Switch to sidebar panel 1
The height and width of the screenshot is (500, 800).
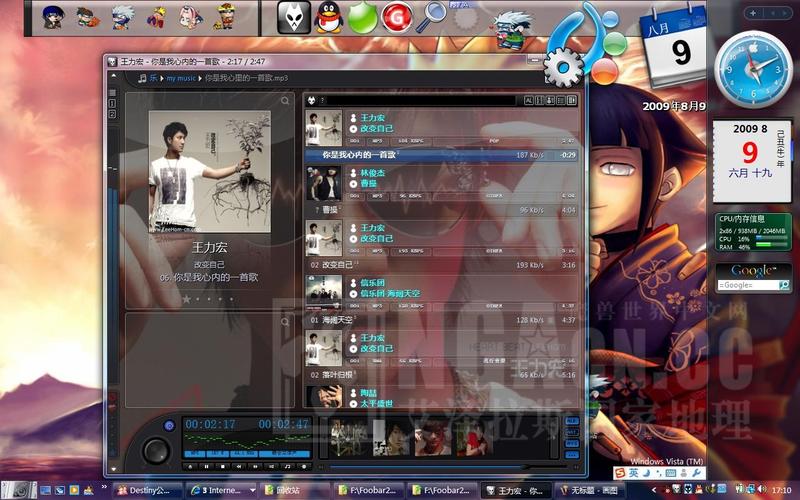(112, 103)
